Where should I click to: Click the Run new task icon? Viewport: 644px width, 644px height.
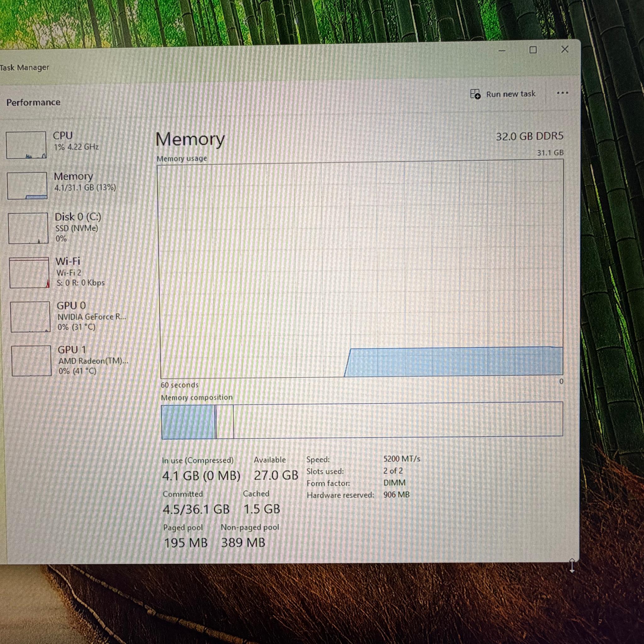click(475, 94)
